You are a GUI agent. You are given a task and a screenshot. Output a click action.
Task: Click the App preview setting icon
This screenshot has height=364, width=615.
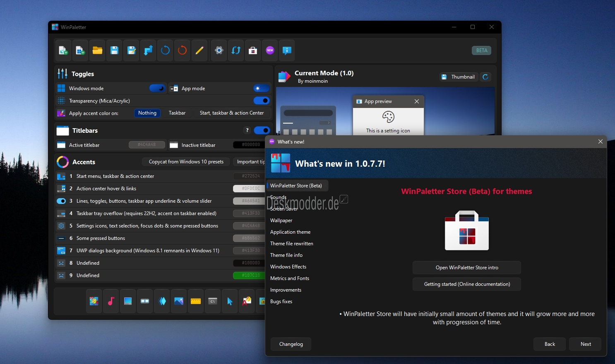(x=388, y=117)
